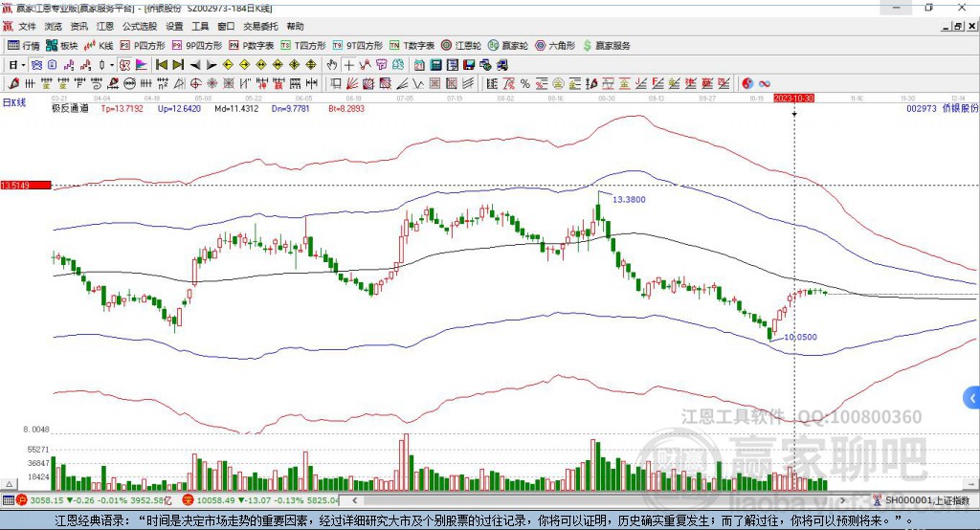
Task: Click the Up=12.6420 indicator value
Action: [179, 108]
